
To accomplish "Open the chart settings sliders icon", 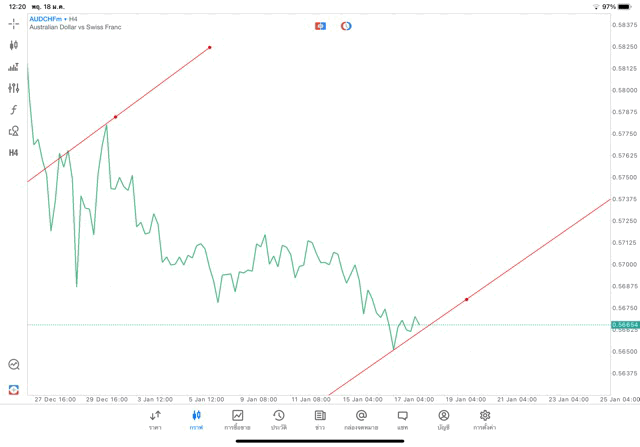I will coord(14,88).
